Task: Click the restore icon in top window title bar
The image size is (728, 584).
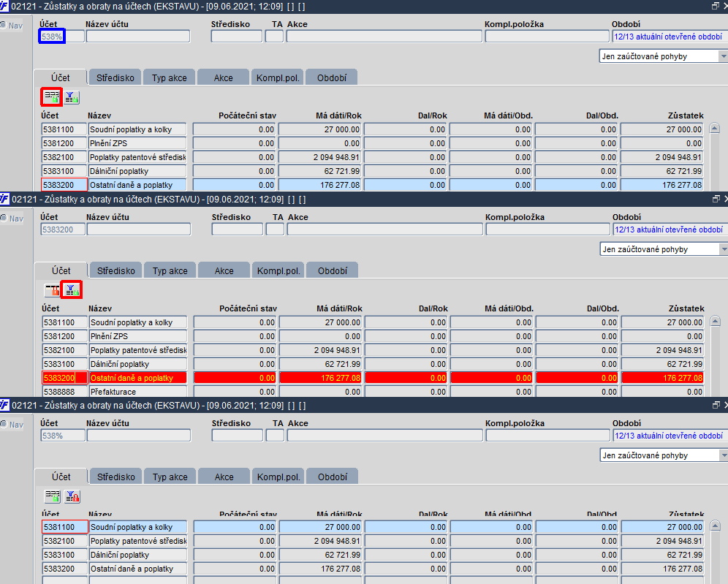Action: 716,6
